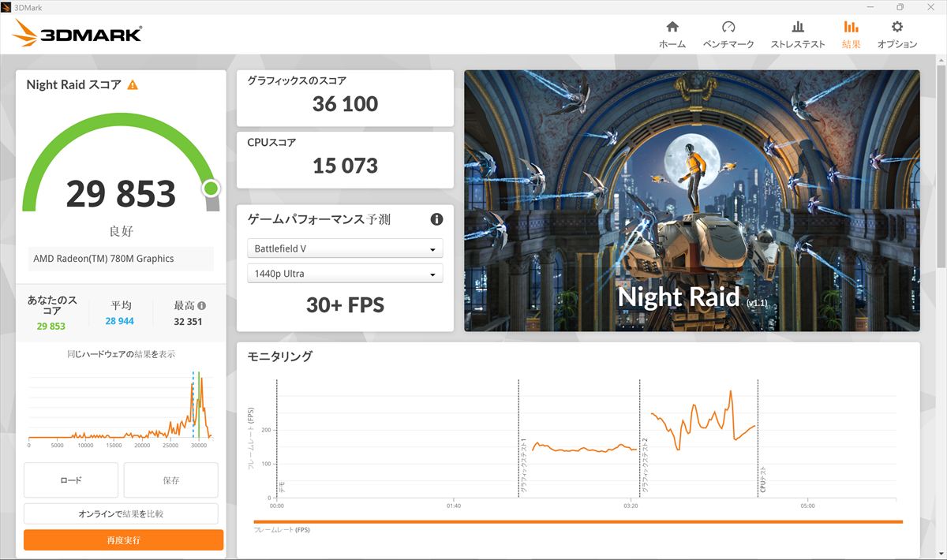The image size is (947, 560).
Task: Click the orange 再度実行 button
Action: (x=124, y=540)
